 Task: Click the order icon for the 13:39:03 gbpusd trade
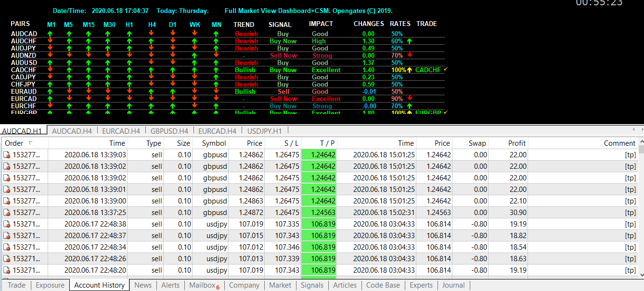coord(7,155)
